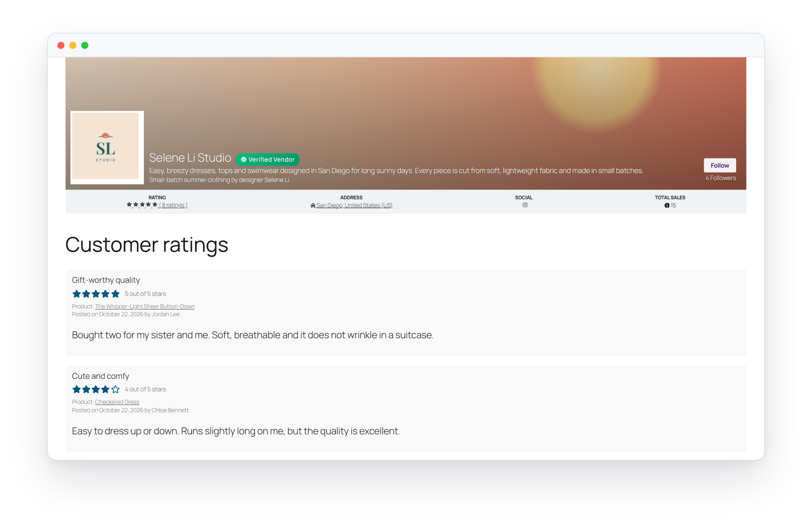Click the 4 Followers count
Image resolution: width=812 pixels, height=522 pixels.
point(720,178)
